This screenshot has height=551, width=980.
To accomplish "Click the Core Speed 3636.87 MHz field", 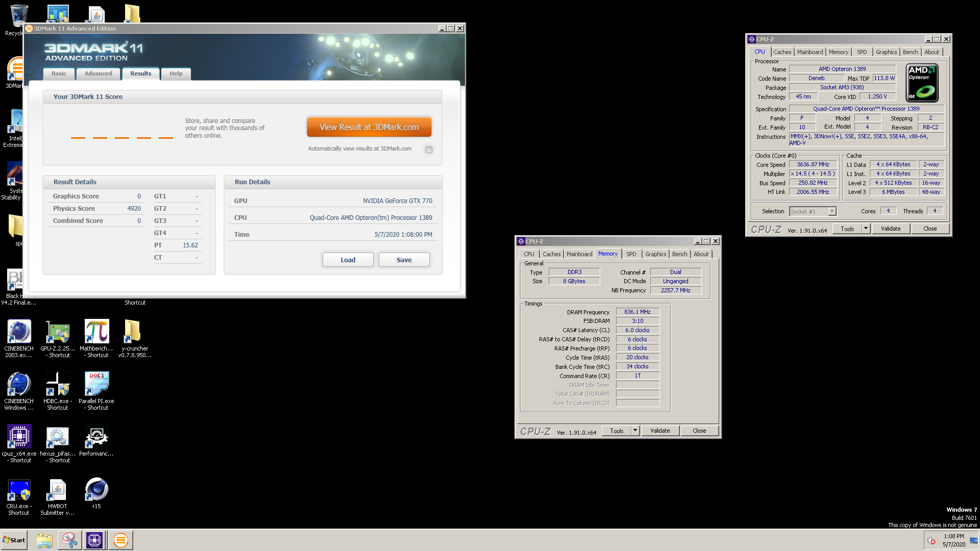I will [x=813, y=164].
